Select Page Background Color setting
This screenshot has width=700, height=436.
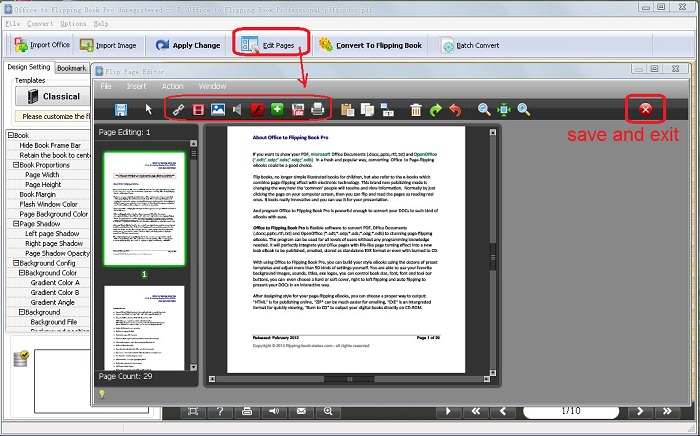point(54,214)
